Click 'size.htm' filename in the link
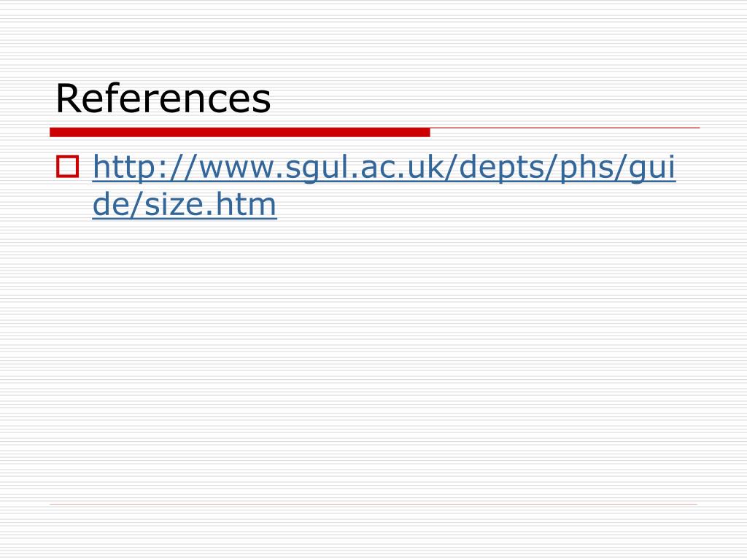This screenshot has width=747, height=560. 210,204
